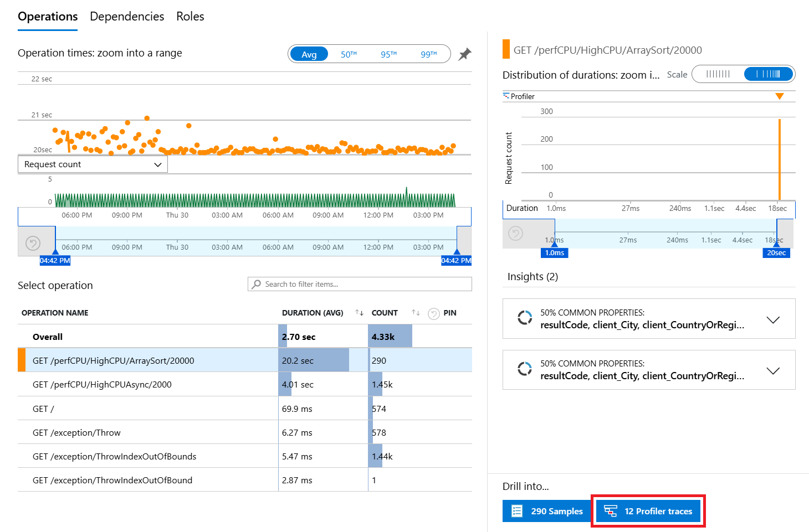Drill into 290 Samples
Viewport: 809px width, 532px height.
point(547,511)
